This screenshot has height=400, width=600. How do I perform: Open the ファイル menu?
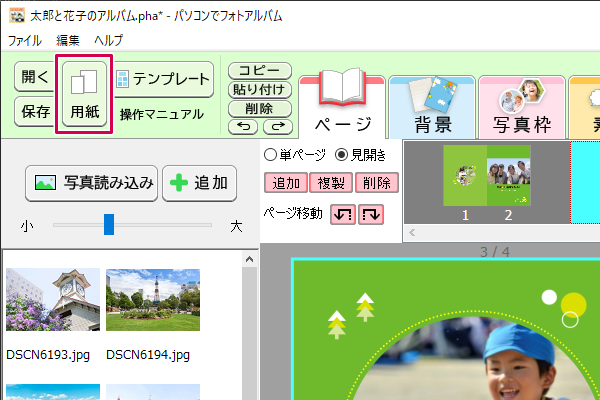[24, 40]
